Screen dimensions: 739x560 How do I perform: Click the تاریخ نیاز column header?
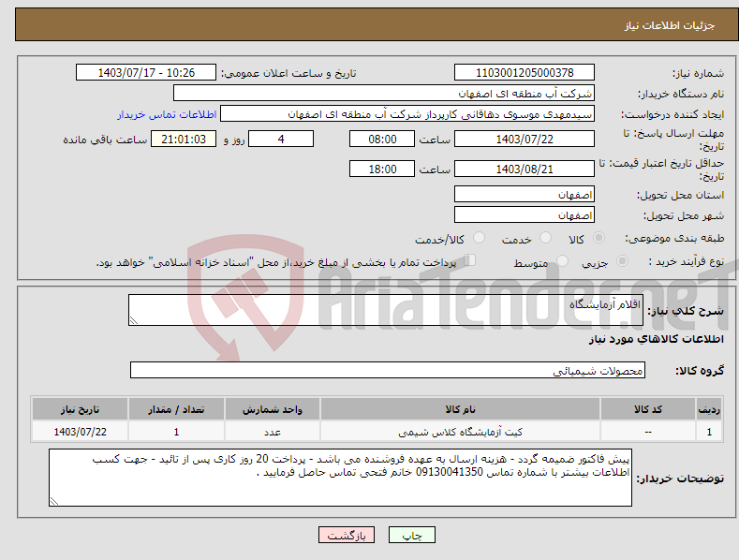pyautogui.click(x=80, y=409)
